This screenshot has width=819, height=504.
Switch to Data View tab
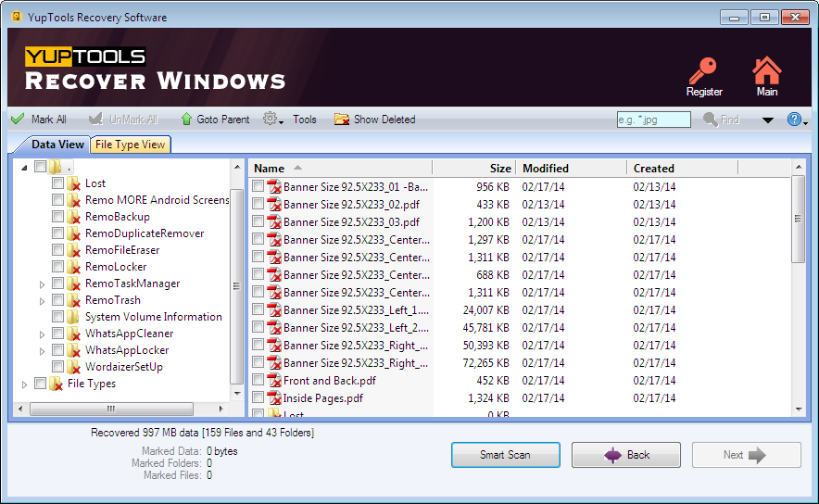[x=57, y=145]
